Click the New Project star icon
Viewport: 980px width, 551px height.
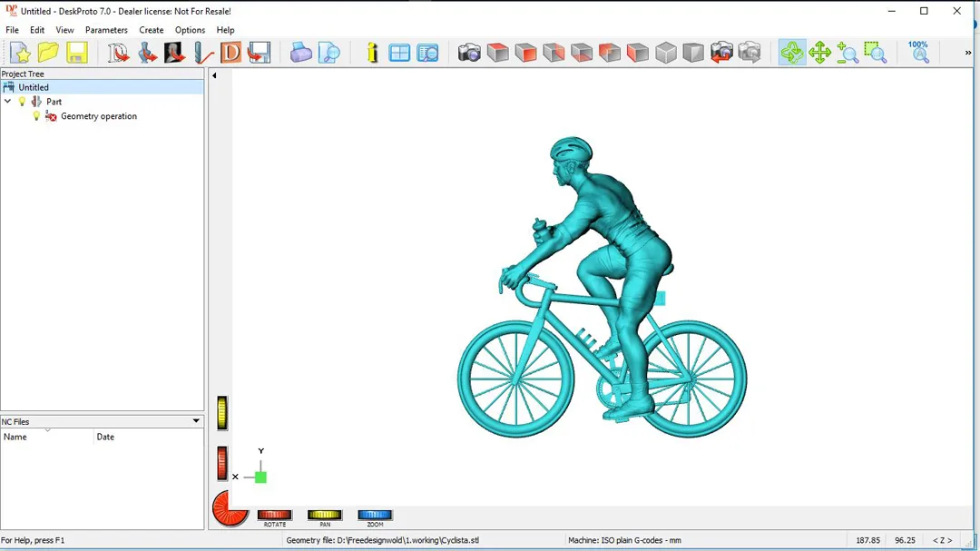20,53
